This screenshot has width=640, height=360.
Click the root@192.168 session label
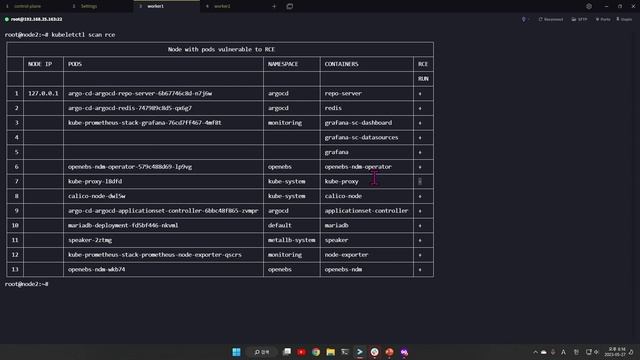pyautogui.click(x=36, y=19)
